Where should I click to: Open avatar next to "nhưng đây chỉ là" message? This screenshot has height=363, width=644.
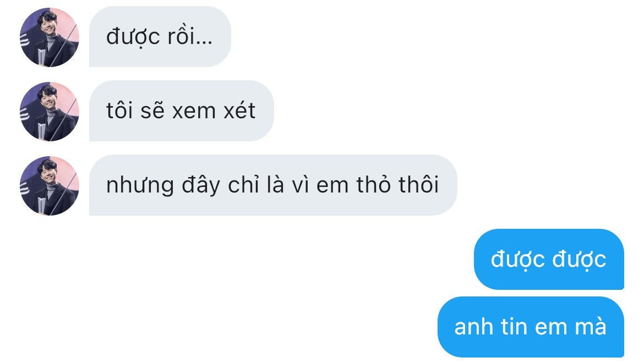click(50, 185)
